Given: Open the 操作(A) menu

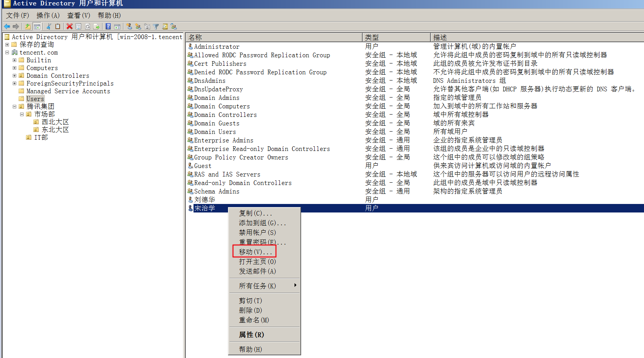Looking at the screenshot, I should (48, 15).
